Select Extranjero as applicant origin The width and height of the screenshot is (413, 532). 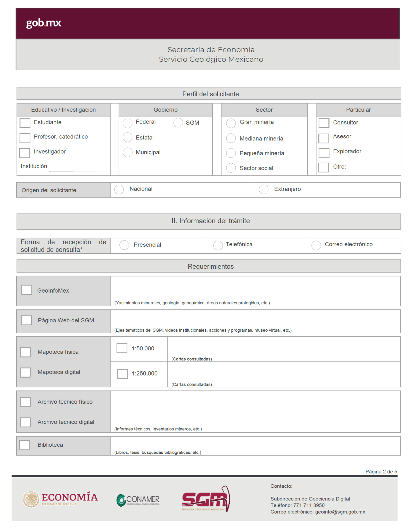[264, 189]
